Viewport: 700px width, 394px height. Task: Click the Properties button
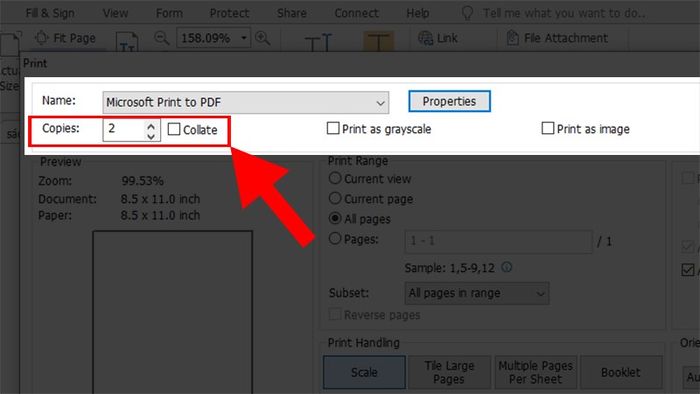click(449, 101)
